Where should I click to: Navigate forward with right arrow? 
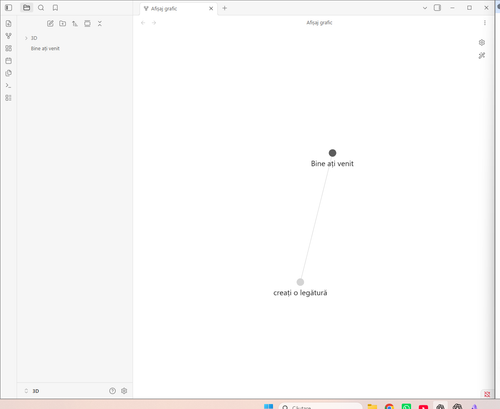click(x=154, y=23)
